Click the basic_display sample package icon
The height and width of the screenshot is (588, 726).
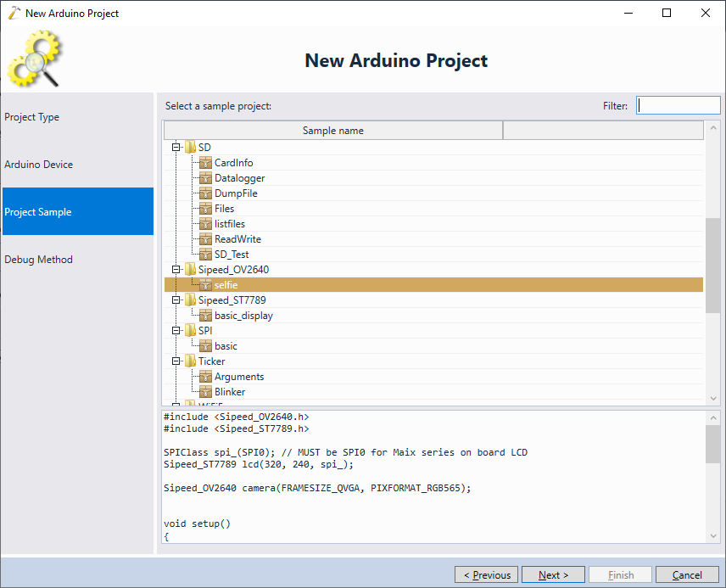[205, 316]
